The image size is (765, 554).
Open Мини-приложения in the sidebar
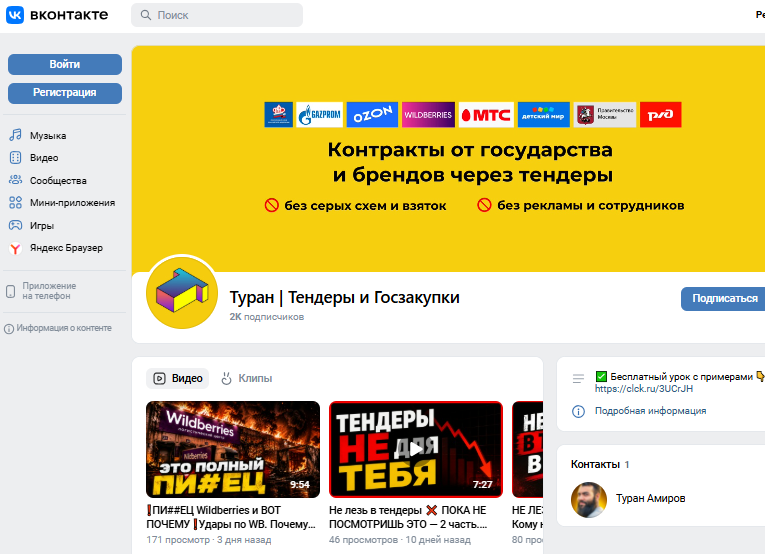click(72, 203)
